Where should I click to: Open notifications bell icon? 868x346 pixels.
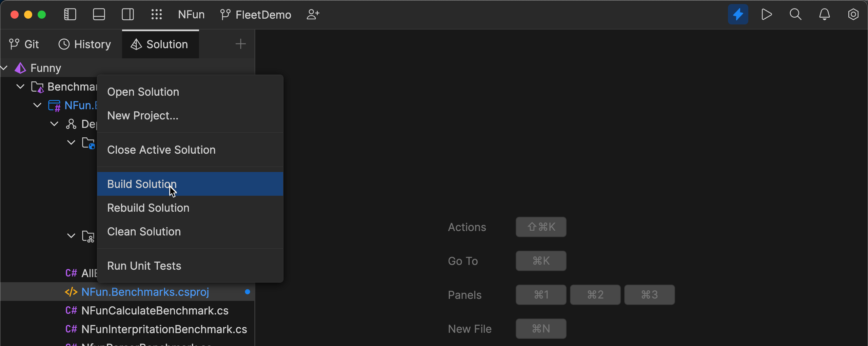825,14
